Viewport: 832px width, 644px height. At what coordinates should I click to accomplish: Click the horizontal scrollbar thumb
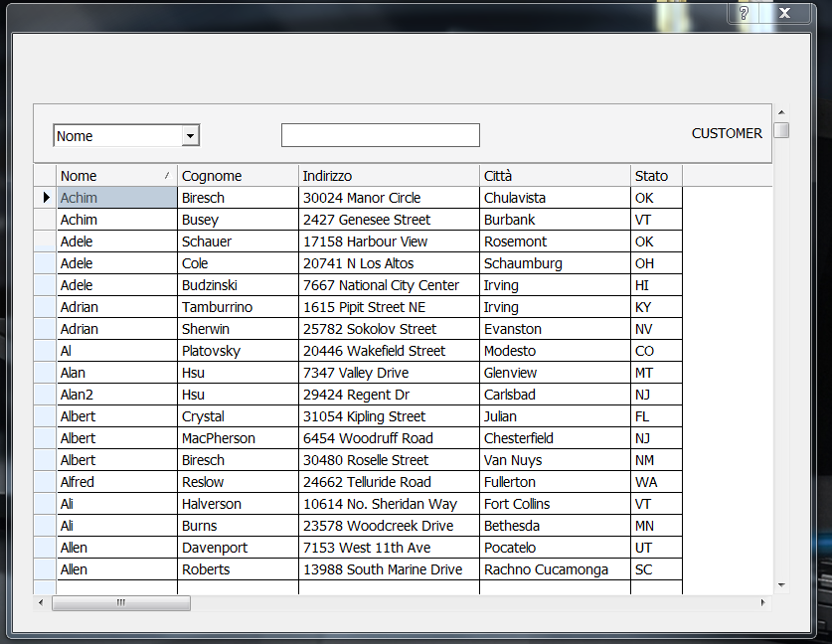pyautogui.click(x=121, y=602)
